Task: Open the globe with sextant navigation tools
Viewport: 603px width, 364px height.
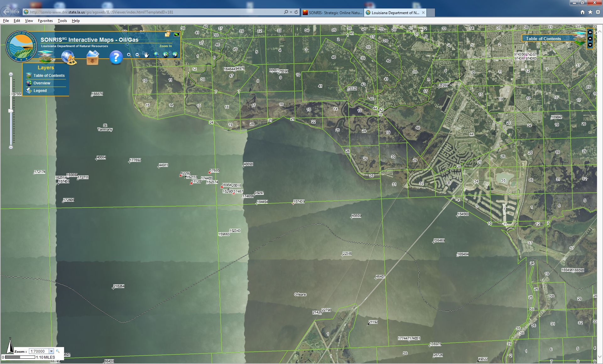Action: (x=68, y=58)
